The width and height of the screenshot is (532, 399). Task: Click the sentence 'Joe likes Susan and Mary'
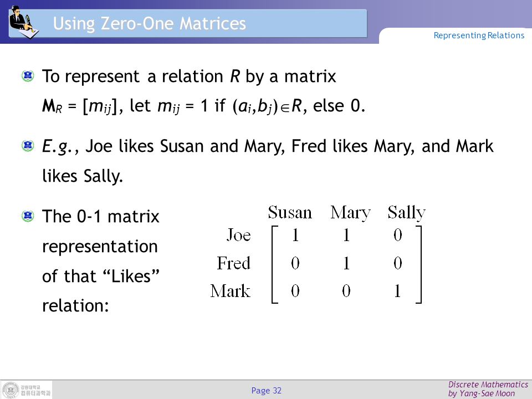pos(185,146)
